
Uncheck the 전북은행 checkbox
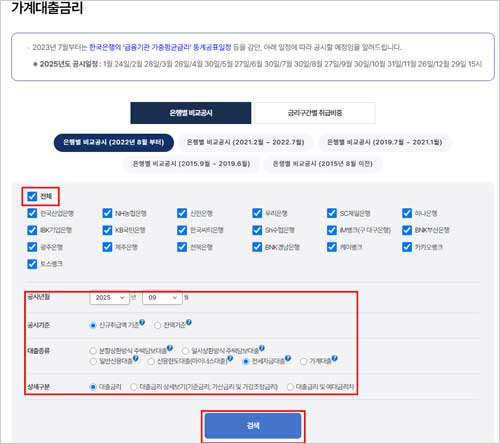pyautogui.click(x=182, y=247)
